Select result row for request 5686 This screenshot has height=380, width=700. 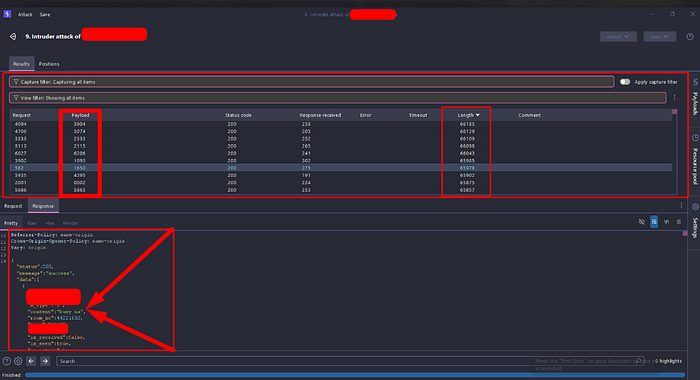(x=341, y=190)
